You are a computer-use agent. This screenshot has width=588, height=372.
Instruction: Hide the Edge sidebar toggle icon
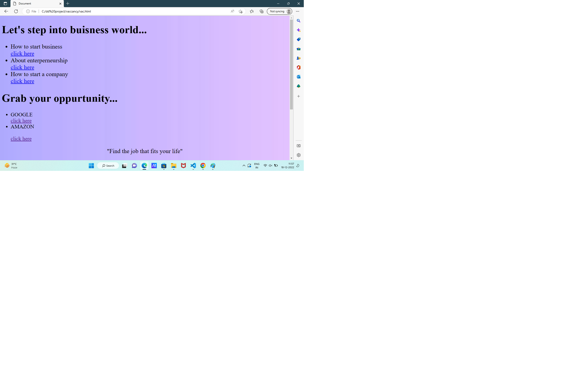[298, 146]
